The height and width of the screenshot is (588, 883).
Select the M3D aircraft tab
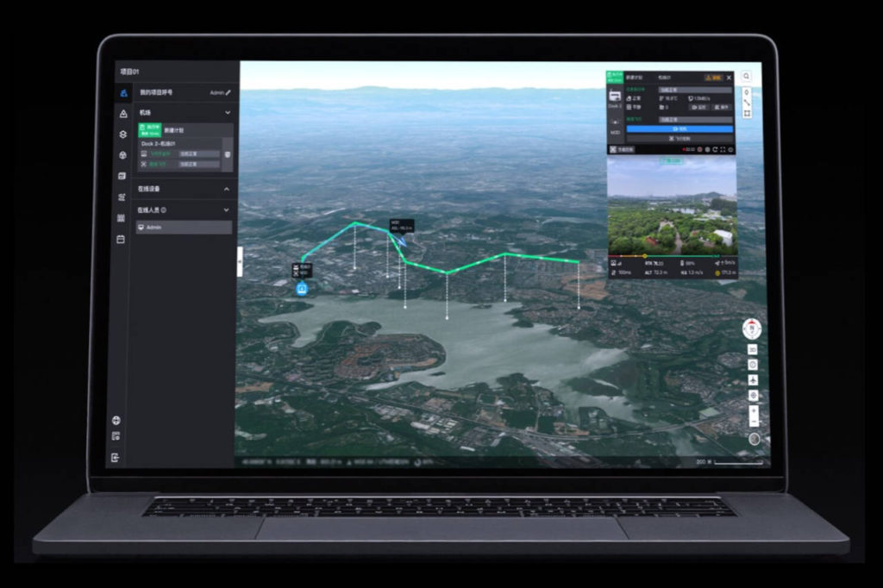tap(615, 127)
